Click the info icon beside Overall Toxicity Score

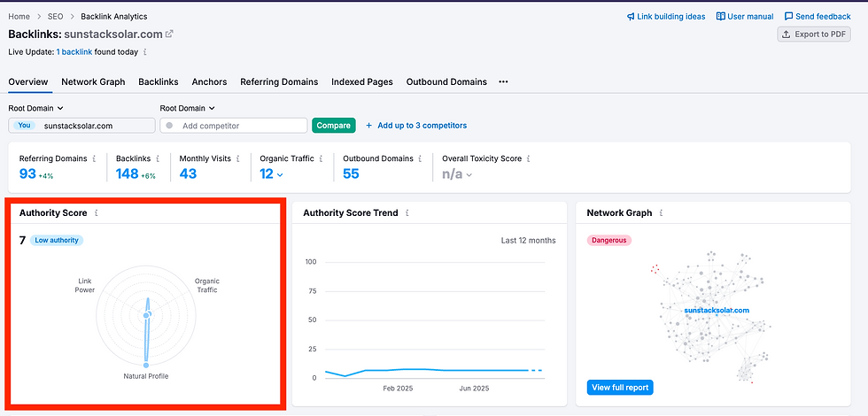coord(529,158)
